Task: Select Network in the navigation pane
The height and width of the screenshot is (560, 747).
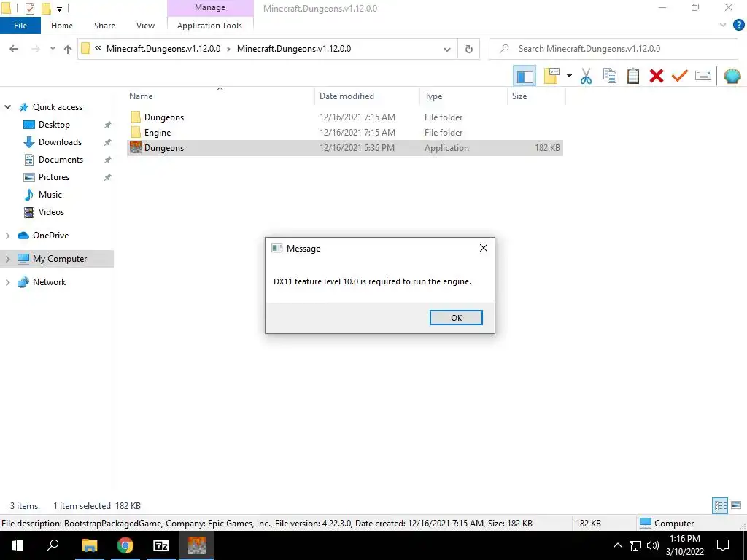Action: (49, 282)
